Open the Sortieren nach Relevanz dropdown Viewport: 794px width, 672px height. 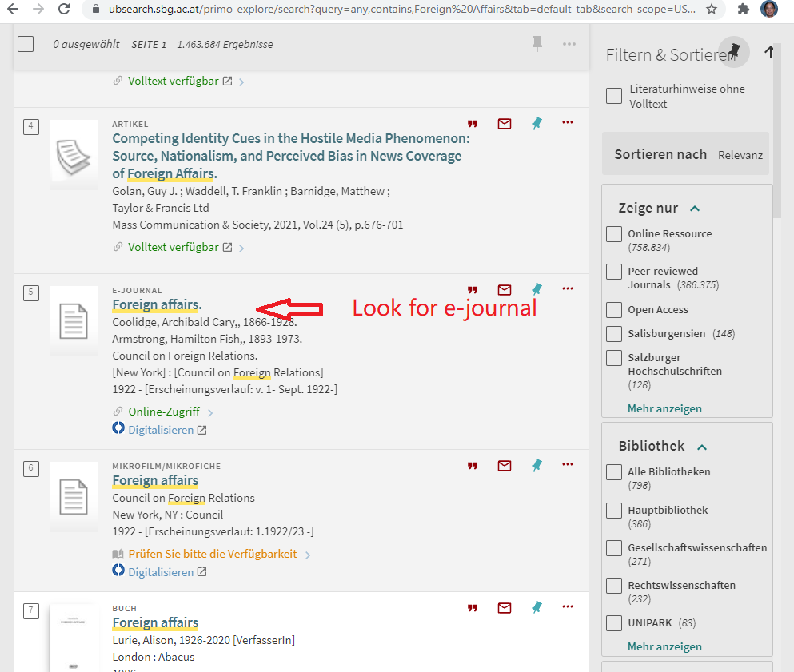686,154
